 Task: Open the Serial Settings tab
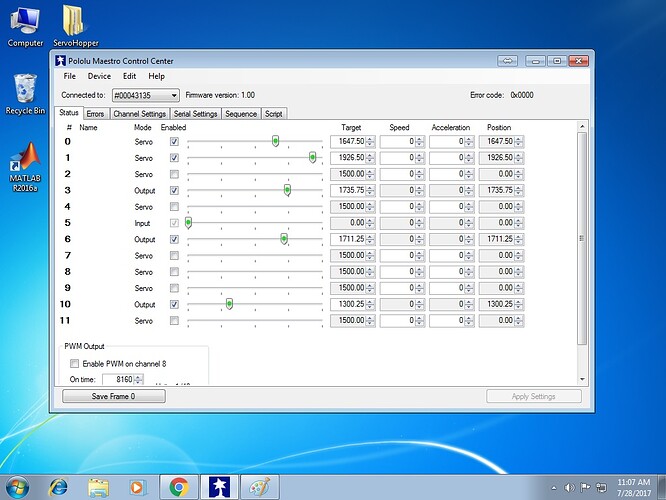coord(196,114)
